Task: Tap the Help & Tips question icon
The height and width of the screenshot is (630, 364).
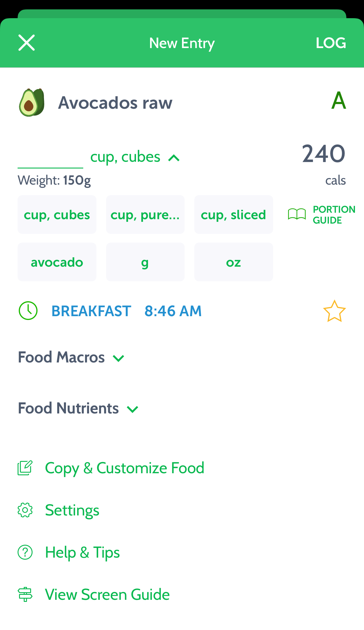Action: 25,552
